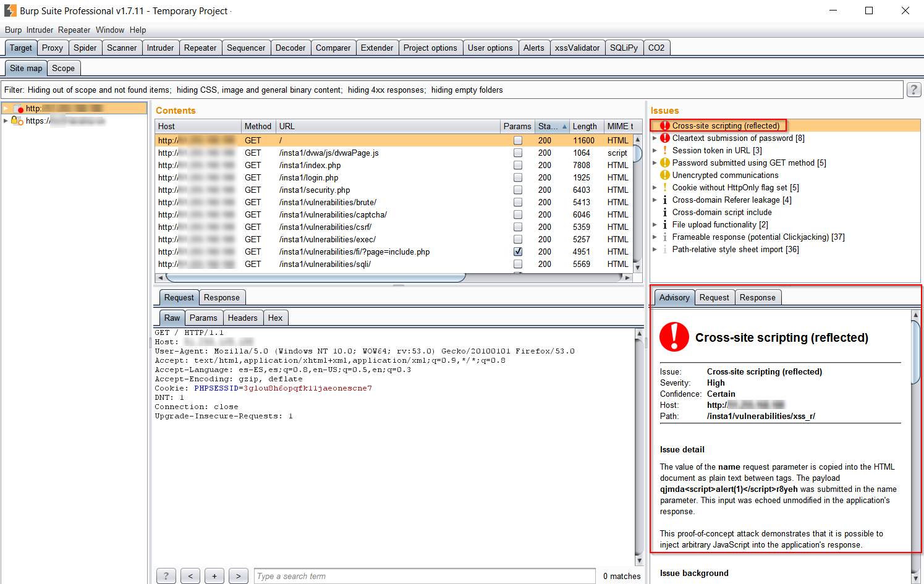Image resolution: width=924 pixels, height=584 pixels.
Task: Toggle Params checkbox for the root / row
Action: pos(518,140)
